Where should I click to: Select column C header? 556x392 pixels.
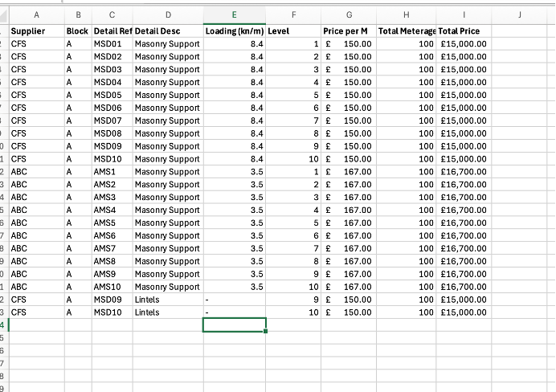click(x=112, y=15)
